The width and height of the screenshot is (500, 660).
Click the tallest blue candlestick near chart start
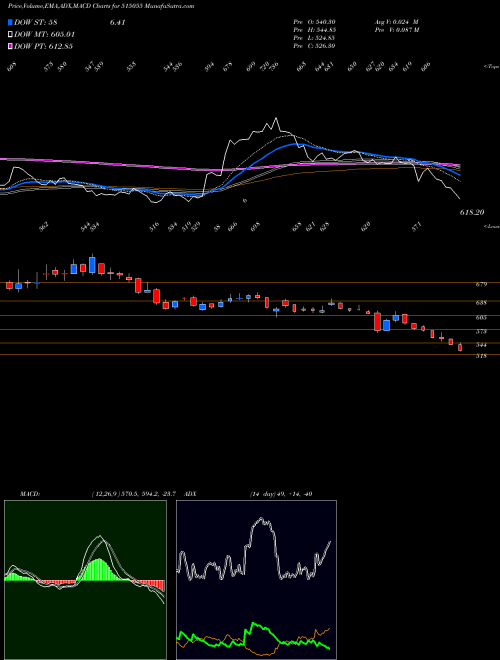[92, 265]
